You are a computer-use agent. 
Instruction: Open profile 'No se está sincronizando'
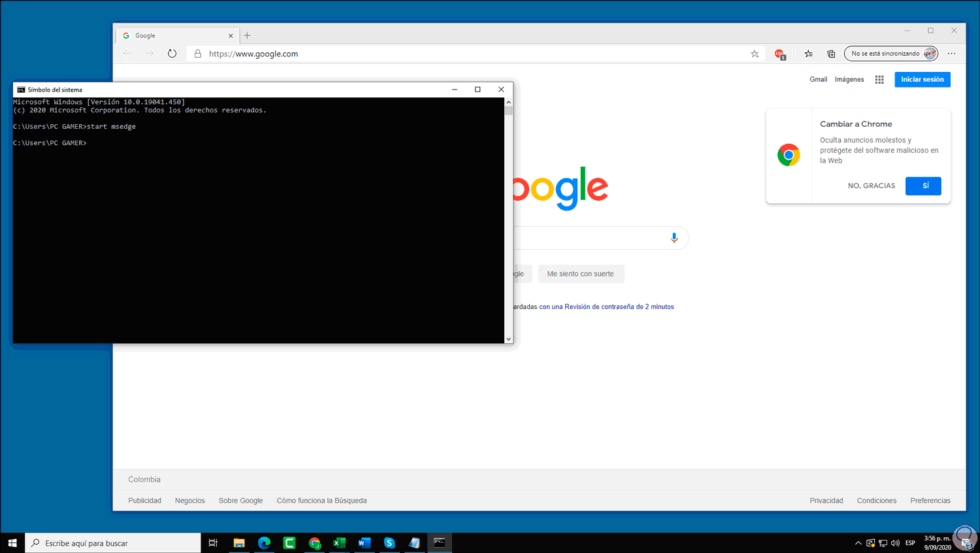pos(891,54)
